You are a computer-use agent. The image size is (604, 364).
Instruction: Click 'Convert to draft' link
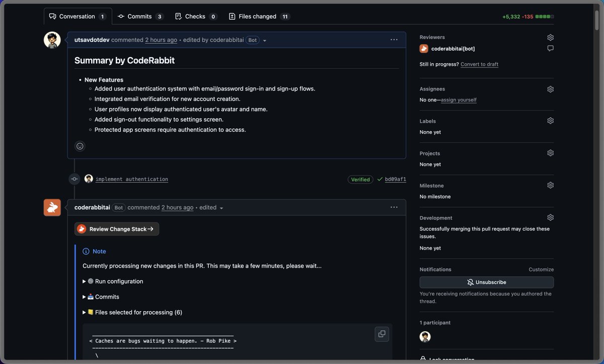point(479,64)
